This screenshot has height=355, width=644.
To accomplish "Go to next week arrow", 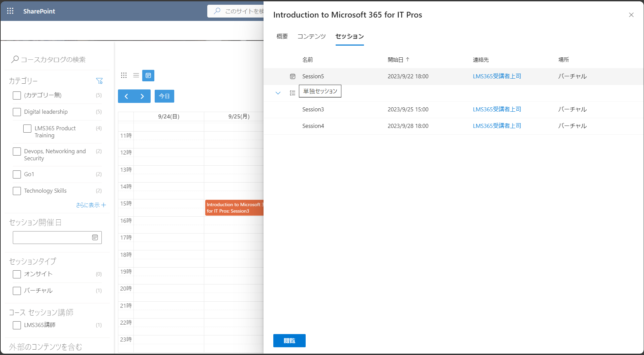I will pyautogui.click(x=142, y=96).
